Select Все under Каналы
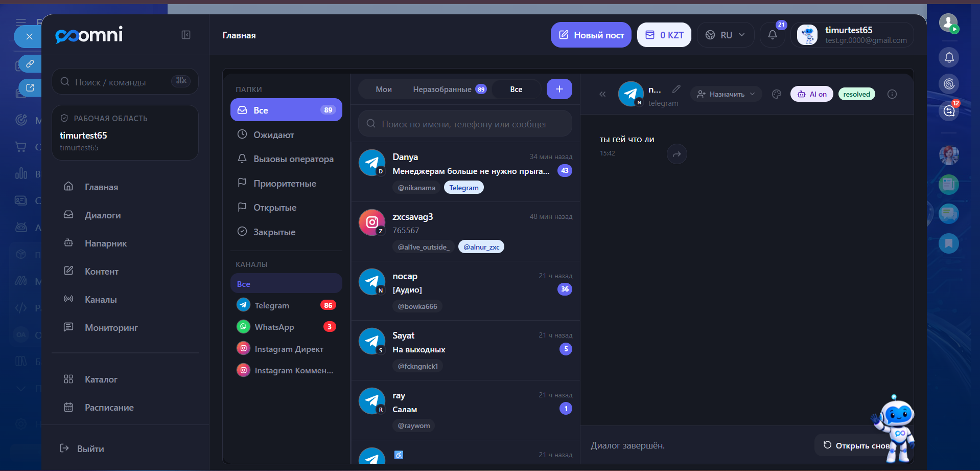The image size is (980, 471). pos(286,284)
